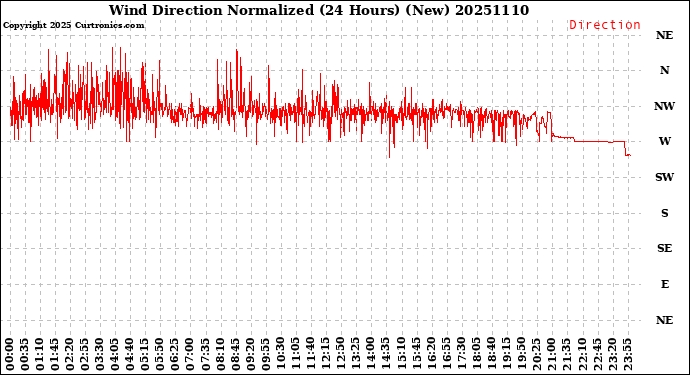
Task: Click the '19:50' time axis label
Action: 521,354
